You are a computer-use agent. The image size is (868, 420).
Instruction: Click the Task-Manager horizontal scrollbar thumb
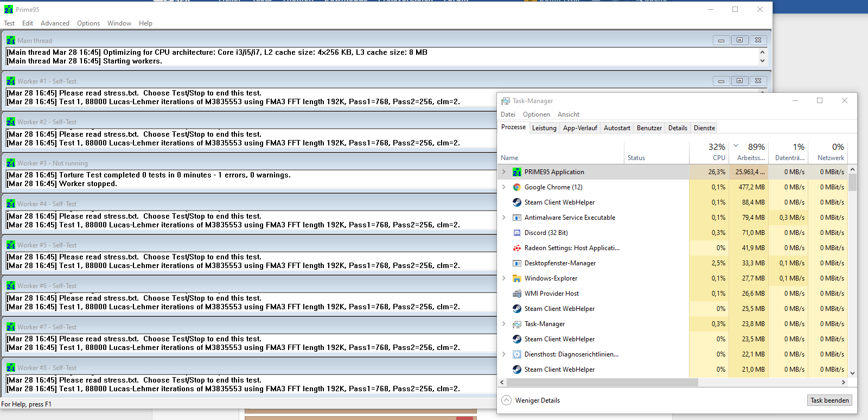(602, 382)
